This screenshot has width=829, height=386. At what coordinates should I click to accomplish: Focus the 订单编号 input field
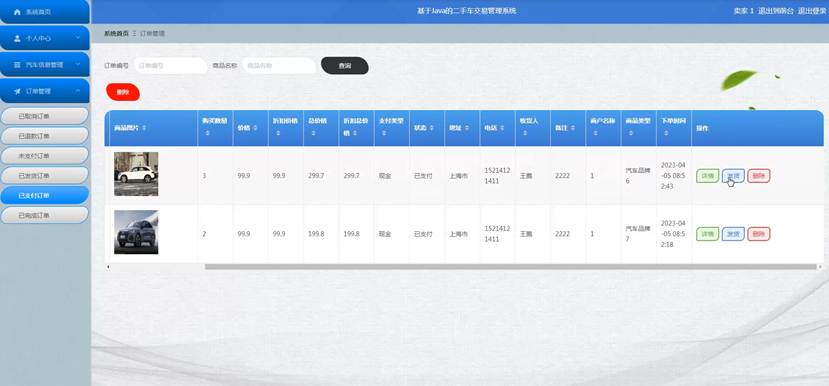170,66
